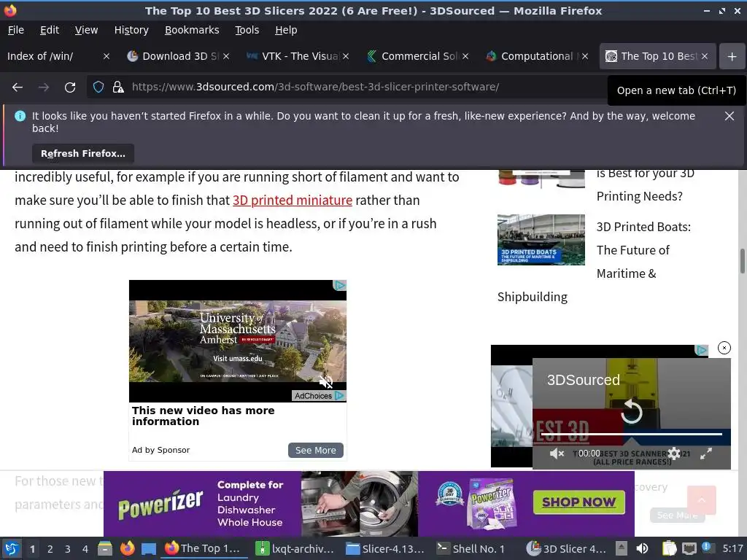
Task: Close the Download 3D Slicer tab
Action: pyautogui.click(x=226, y=56)
